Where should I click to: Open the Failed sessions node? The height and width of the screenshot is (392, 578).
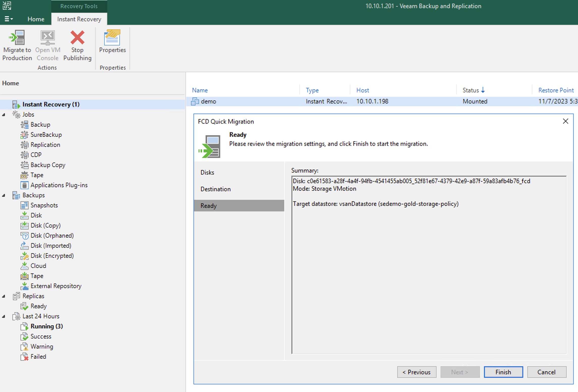point(38,357)
